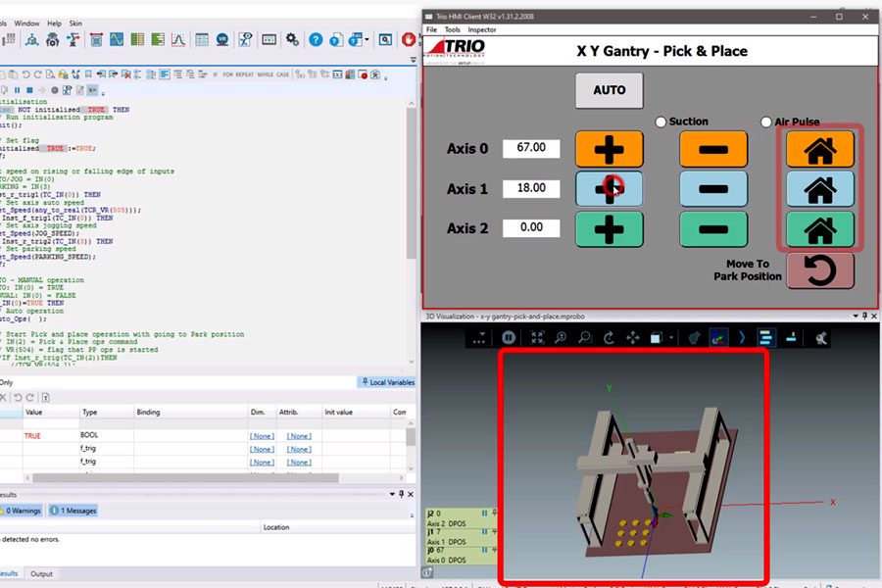This screenshot has width=882, height=588.
Task: Jog Axis 2 positive with green plus
Action: pyautogui.click(x=609, y=229)
